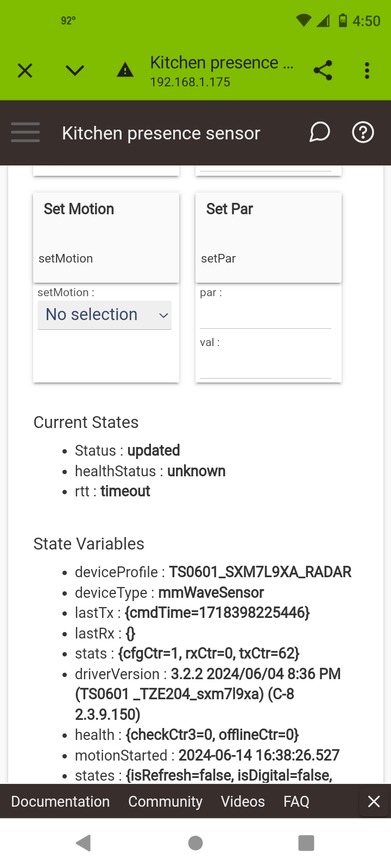The width and height of the screenshot is (391, 868).
Task: Focus the par input field
Action: pyautogui.click(x=266, y=315)
